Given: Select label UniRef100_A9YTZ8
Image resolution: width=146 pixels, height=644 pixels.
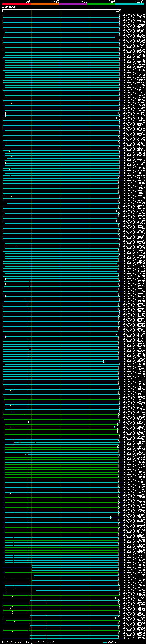Looking at the screenshot, I should point(133,138).
